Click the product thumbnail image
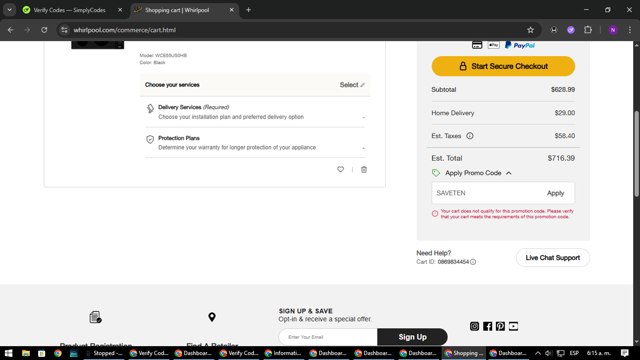The height and width of the screenshot is (360, 640). [98, 44]
